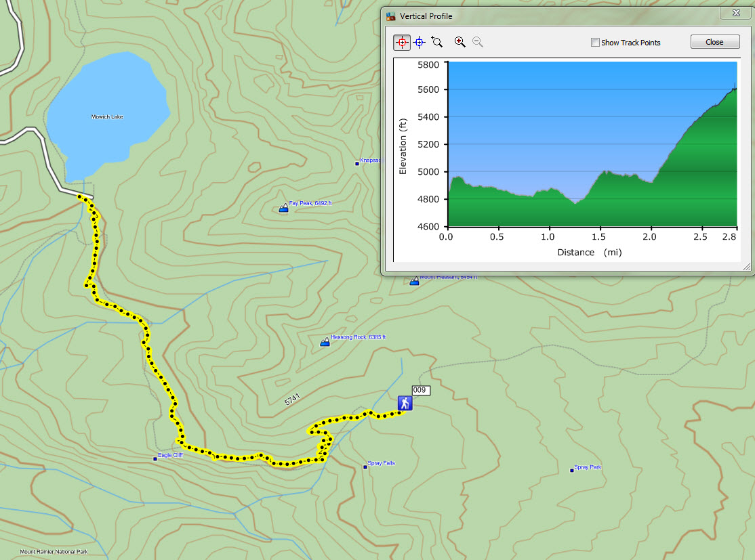Enable Show Track Points checkbox
Image resolution: width=755 pixels, height=560 pixels.
595,43
